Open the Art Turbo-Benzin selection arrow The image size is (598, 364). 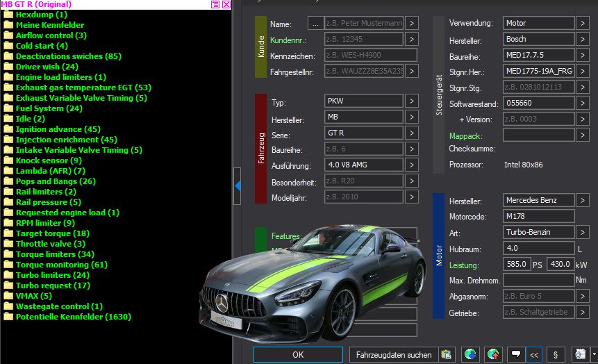(582, 232)
